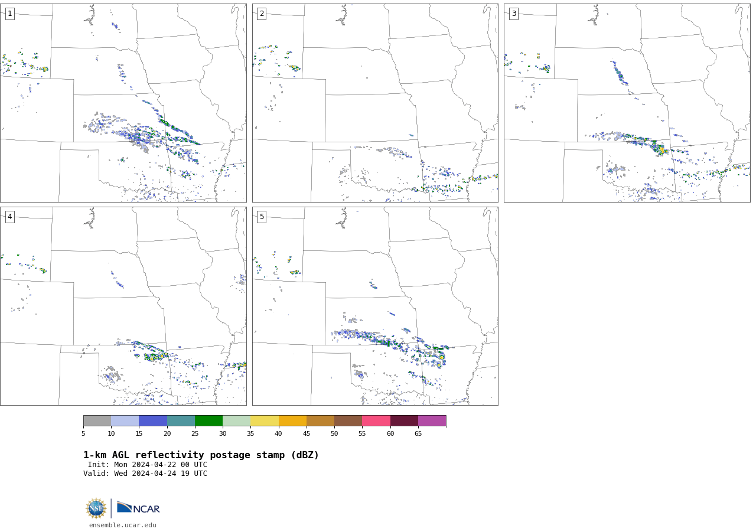Screen dimensions: 756x532
Task: Open ensemble member 2 reflectivity map
Action: coord(375,103)
